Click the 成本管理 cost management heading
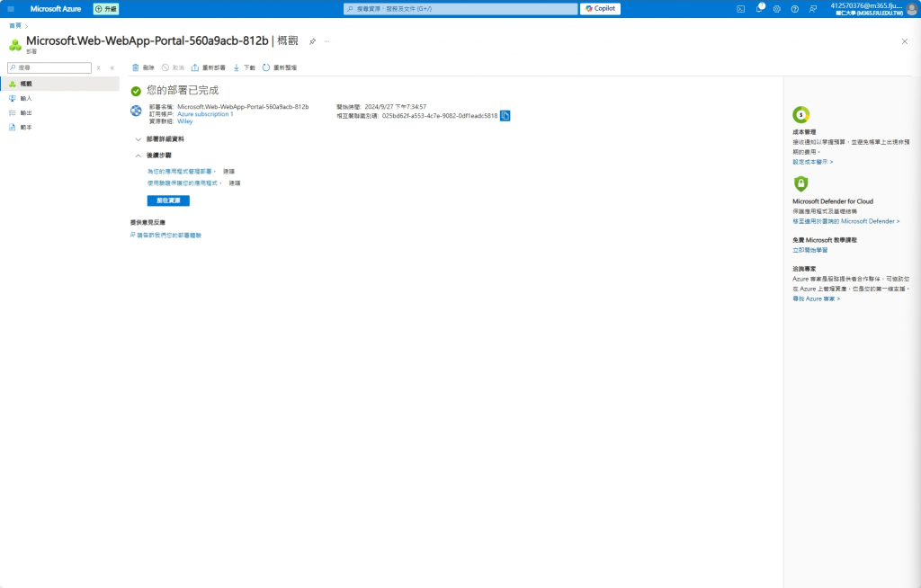This screenshot has width=921, height=588. (x=804, y=132)
